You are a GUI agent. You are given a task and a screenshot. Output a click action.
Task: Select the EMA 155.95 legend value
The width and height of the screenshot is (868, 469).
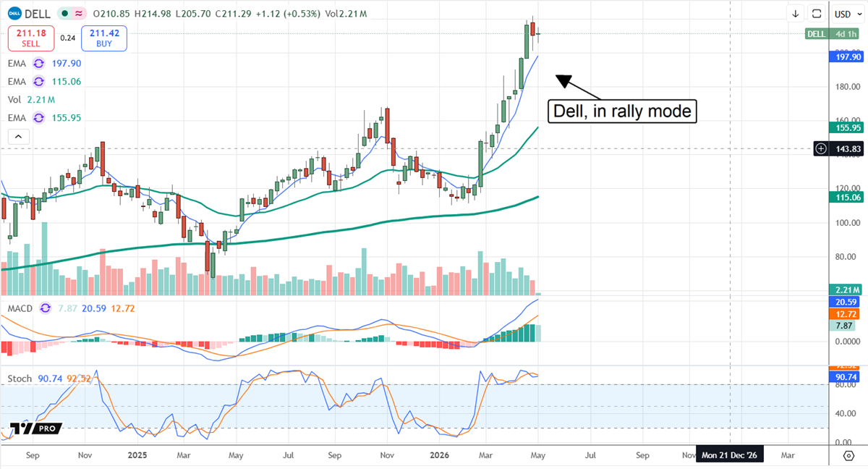pyautogui.click(x=66, y=118)
